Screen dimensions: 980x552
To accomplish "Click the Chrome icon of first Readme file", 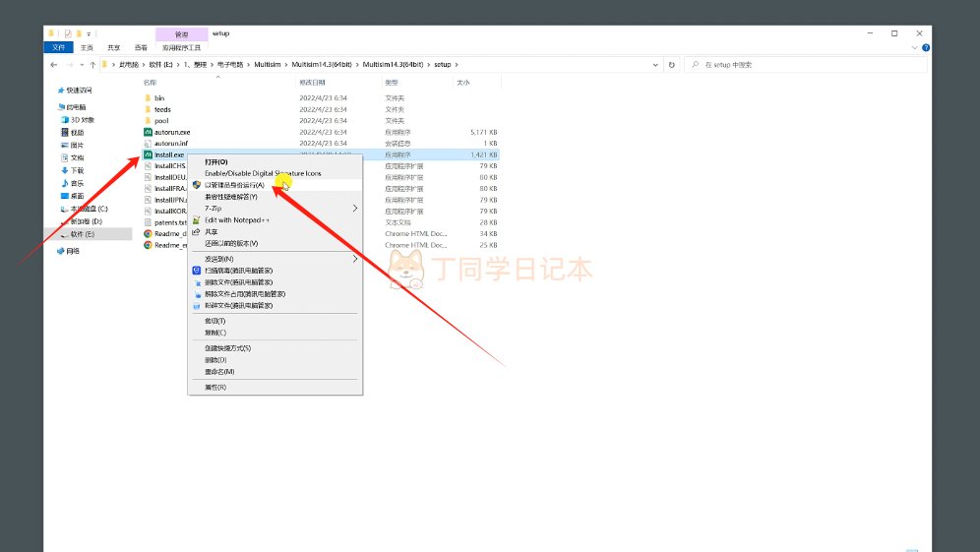I will (x=147, y=234).
